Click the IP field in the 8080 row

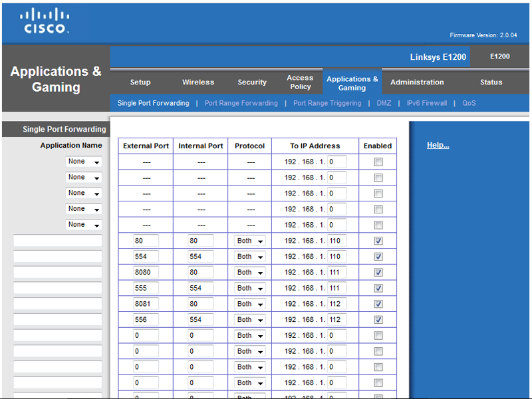[x=337, y=273]
